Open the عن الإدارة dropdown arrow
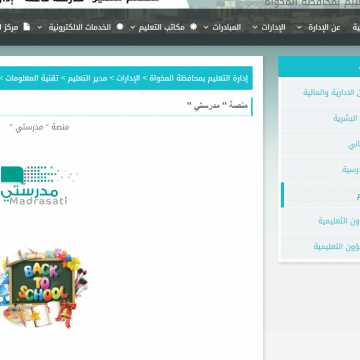 tap(300, 27)
